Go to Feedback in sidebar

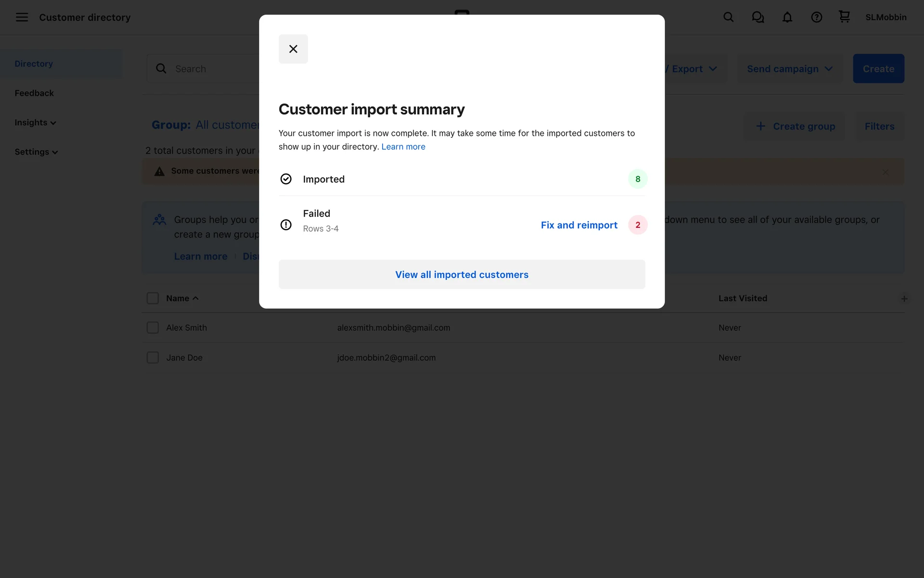point(34,93)
